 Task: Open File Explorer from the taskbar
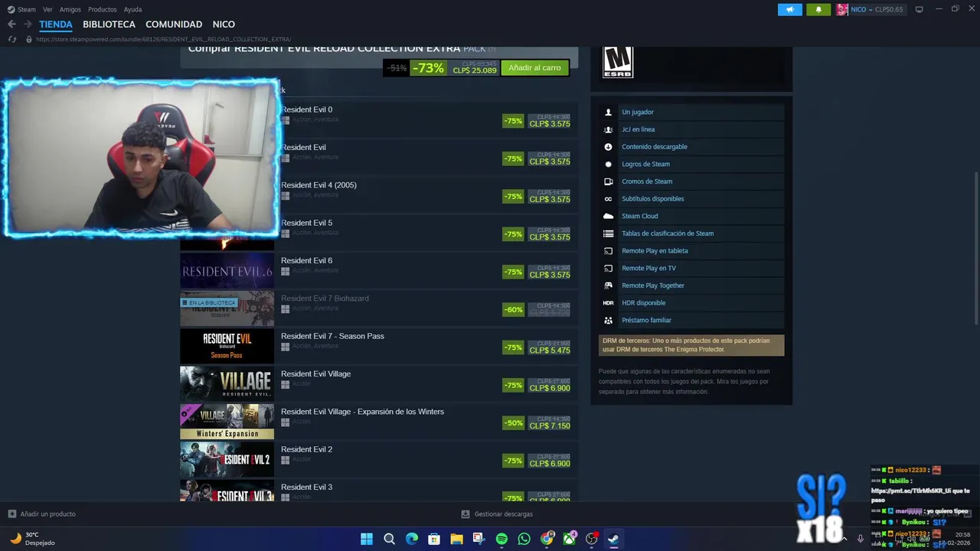[456, 539]
